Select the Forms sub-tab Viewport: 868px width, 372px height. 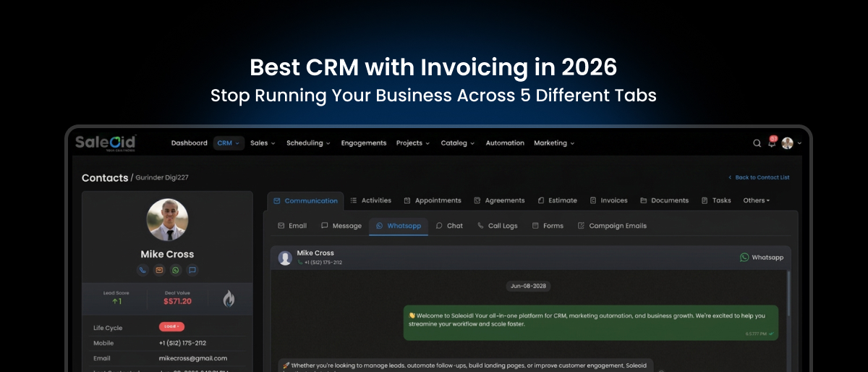[548, 226]
